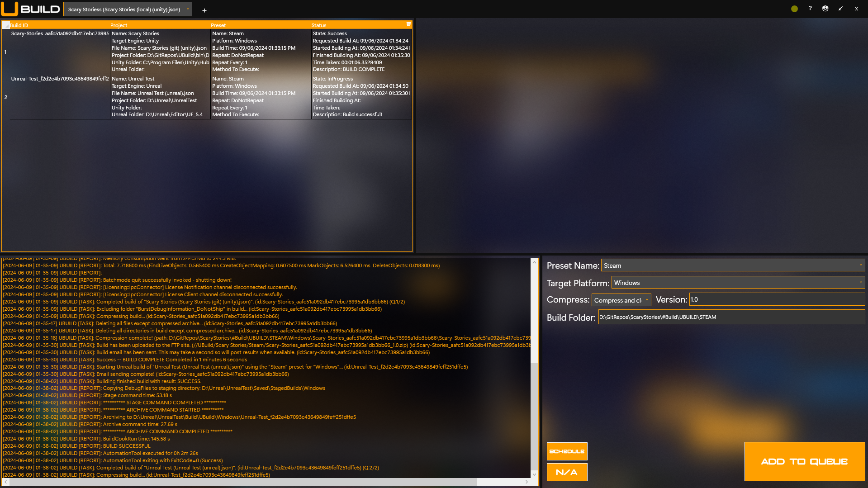The image size is (868, 488).
Task: Click the select-all corner of build table
Action: pos(5,25)
